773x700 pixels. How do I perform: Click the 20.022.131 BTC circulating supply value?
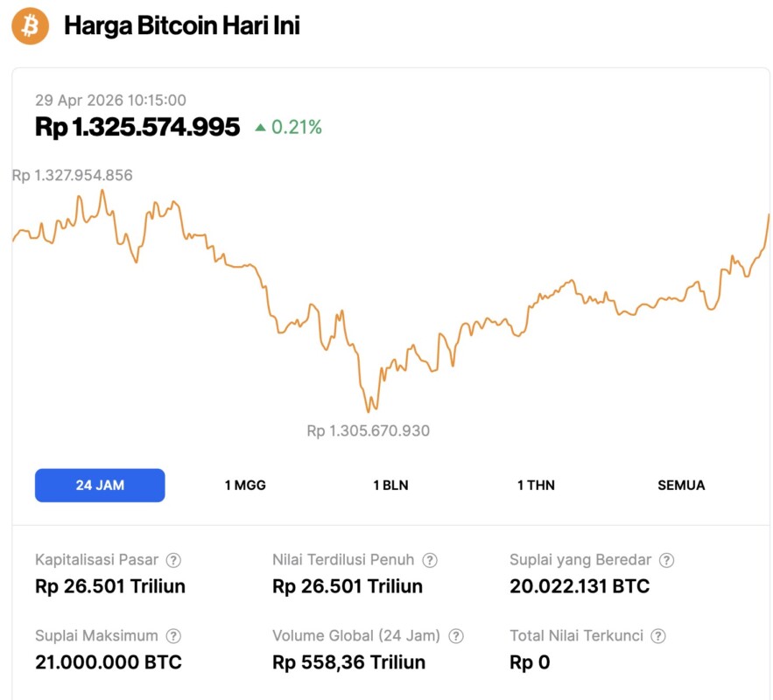coord(580,586)
